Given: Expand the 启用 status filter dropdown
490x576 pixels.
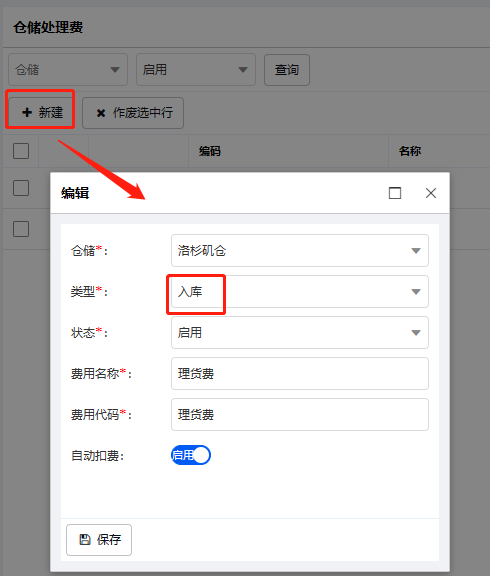Looking at the screenshot, I should tap(196, 69).
